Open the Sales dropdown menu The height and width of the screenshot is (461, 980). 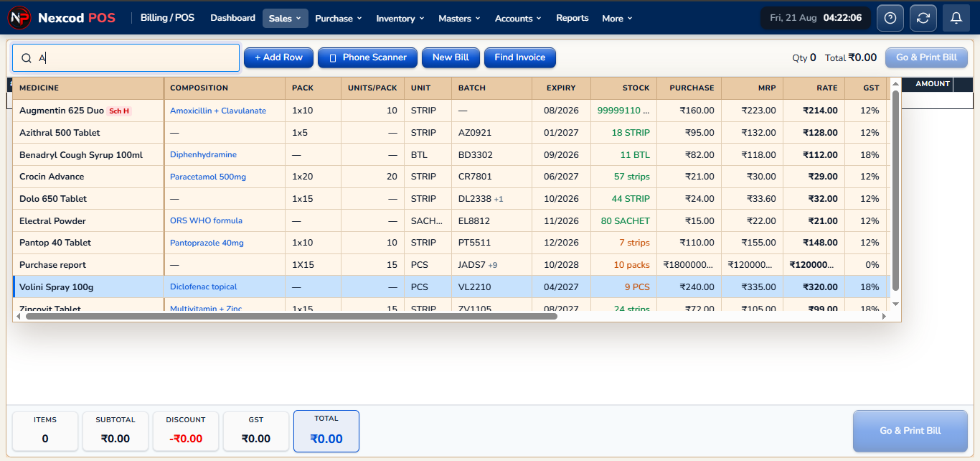285,18
